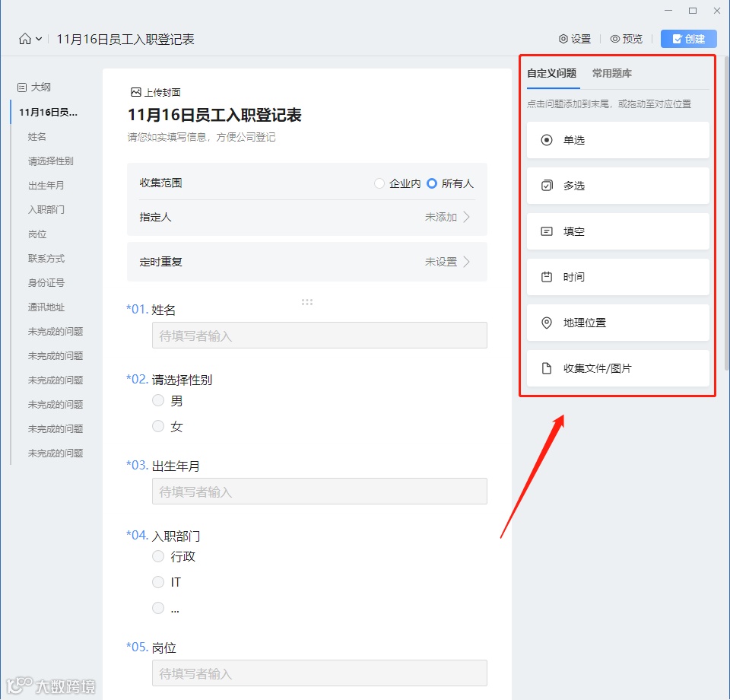Click the description 请您如实填写信息，方便公司登记
Image resolution: width=730 pixels, height=700 pixels.
[202, 138]
